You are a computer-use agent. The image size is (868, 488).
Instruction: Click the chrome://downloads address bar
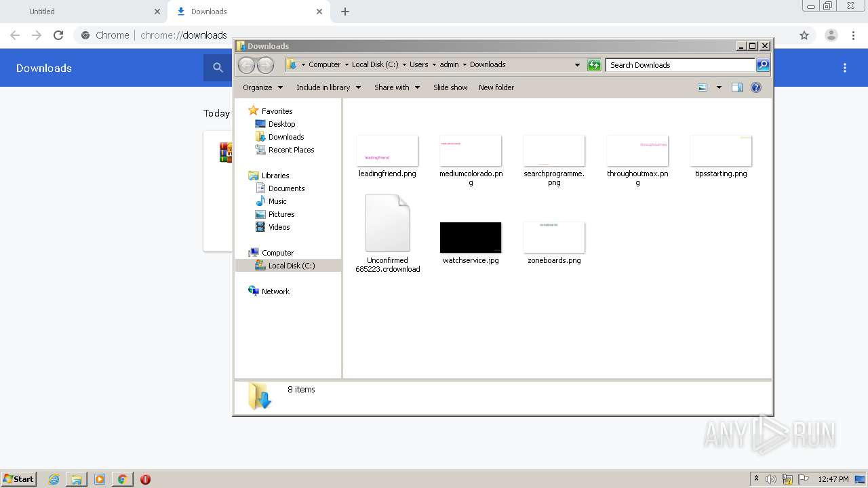click(x=184, y=35)
